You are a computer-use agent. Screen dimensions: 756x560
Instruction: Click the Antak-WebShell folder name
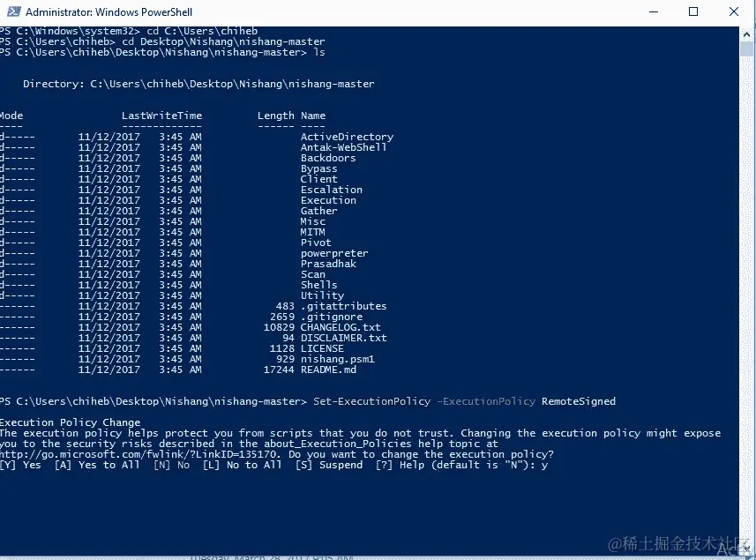click(x=343, y=147)
